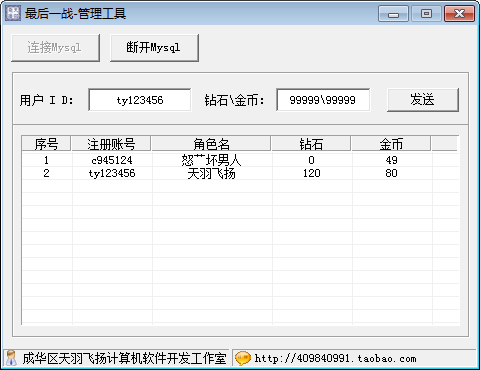Maximize the 最后一战-管理工具 window

click(x=426, y=14)
